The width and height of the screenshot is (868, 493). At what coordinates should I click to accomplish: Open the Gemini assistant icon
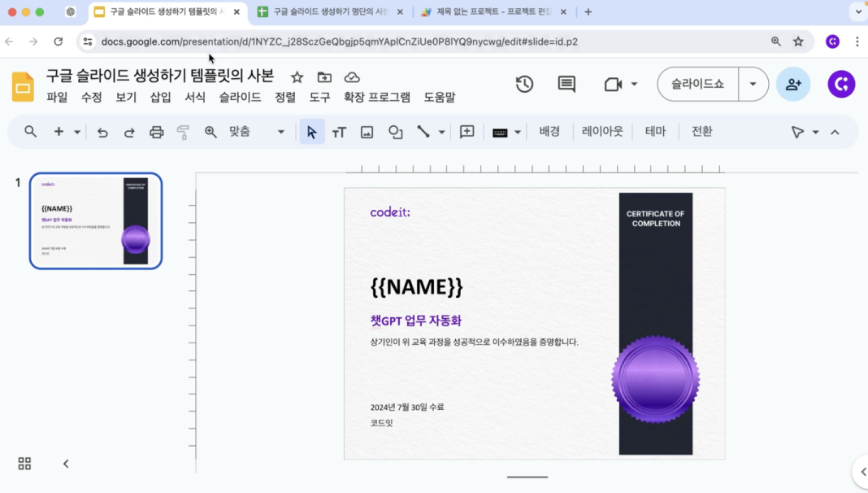tap(841, 84)
